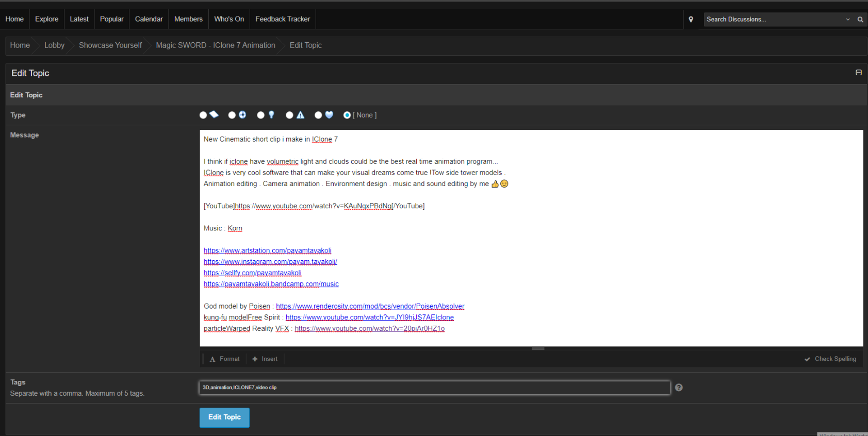The image size is (868, 436).
Task: Open Calendar in the top navigation
Action: [149, 19]
